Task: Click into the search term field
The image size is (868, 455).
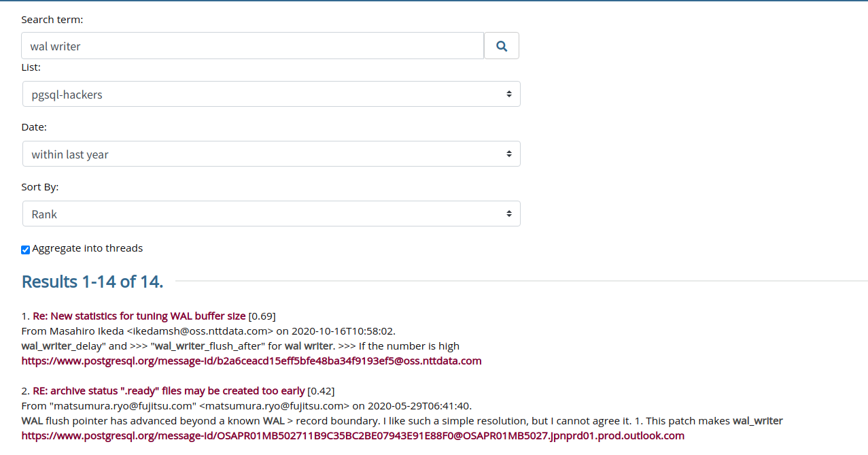Action: (x=252, y=46)
